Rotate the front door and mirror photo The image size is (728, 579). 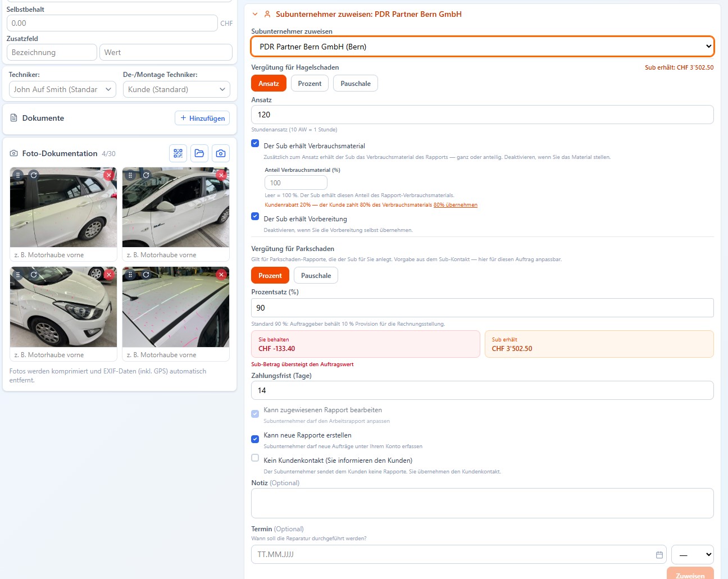pos(146,175)
